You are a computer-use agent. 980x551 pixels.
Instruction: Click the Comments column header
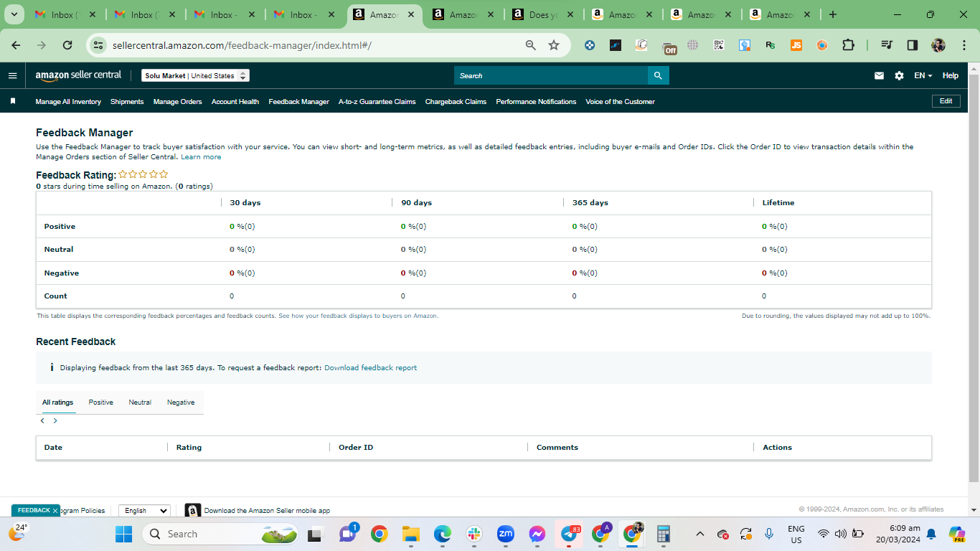pyautogui.click(x=557, y=448)
